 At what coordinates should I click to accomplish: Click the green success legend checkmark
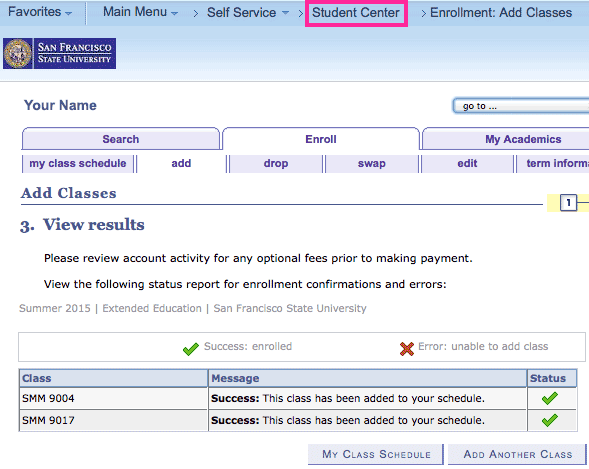(x=191, y=349)
